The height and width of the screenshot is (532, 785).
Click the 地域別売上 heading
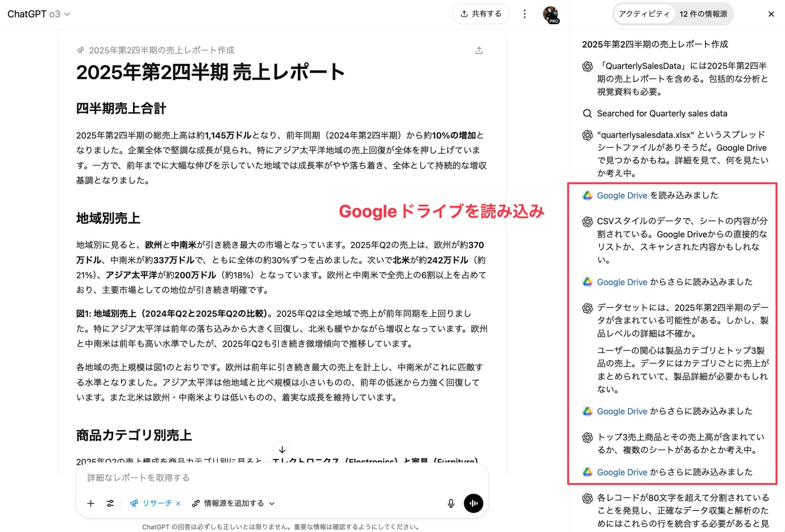108,218
